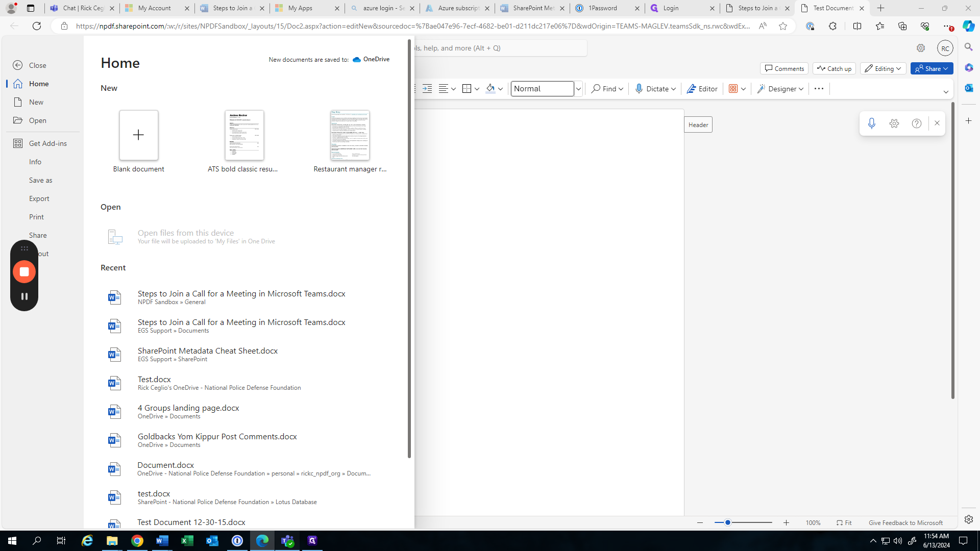Zoom in with the plus button
Screen dimensions: 980x551
coord(787,522)
